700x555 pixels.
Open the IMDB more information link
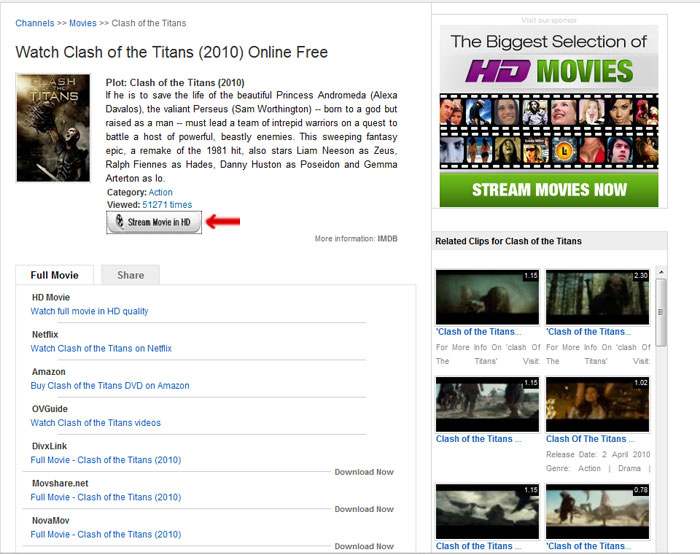[388, 239]
